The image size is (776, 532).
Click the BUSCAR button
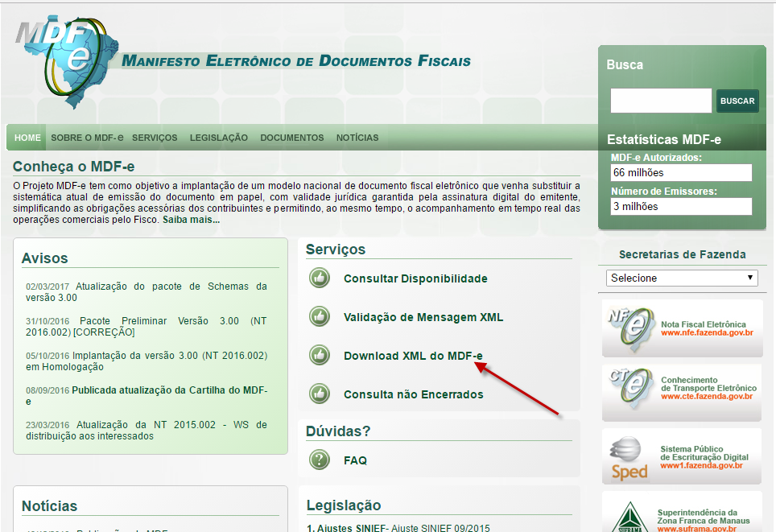pos(737,101)
